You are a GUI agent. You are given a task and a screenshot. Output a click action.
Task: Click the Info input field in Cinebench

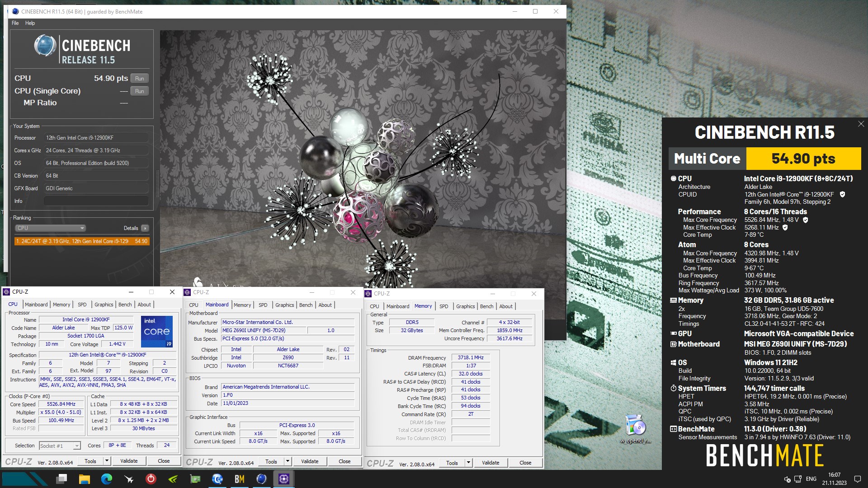(x=96, y=201)
